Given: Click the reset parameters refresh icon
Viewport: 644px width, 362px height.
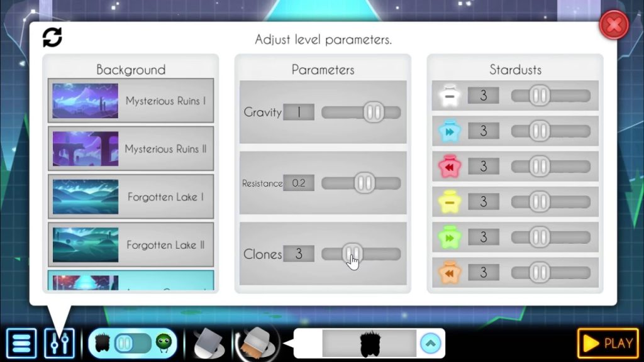Looking at the screenshot, I should 52,38.
